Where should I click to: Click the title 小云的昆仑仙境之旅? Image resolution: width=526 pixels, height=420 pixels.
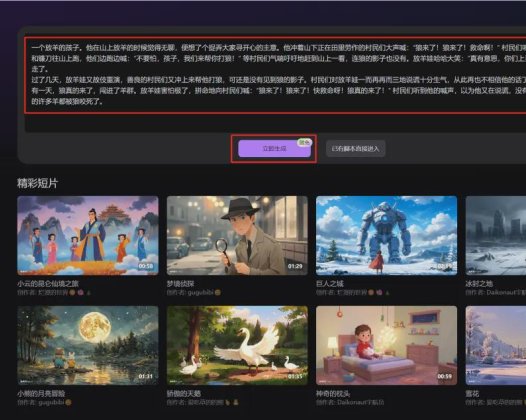[x=48, y=284]
